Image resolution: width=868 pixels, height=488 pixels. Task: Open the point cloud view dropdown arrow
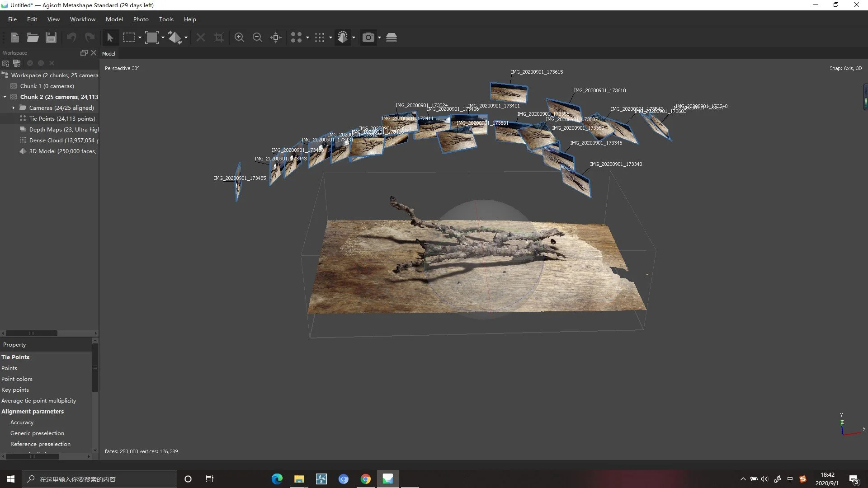(x=307, y=38)
